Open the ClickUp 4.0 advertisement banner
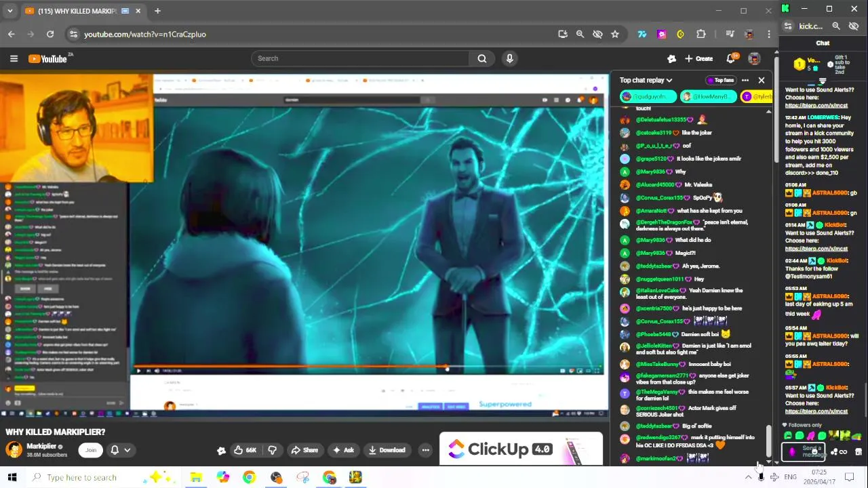This screenshot has height=488, width=868. point(521,449)
